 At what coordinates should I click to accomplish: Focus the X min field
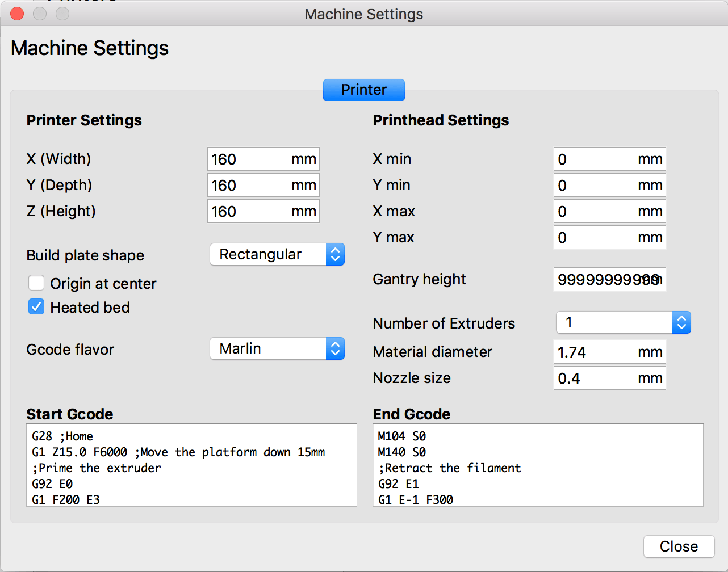tap(610, 159)
